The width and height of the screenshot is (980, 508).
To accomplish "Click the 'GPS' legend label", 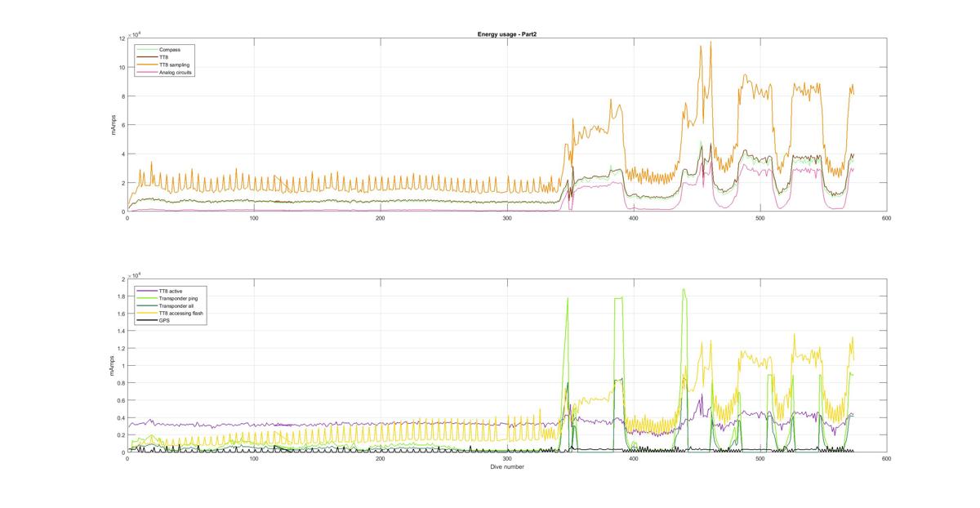I will click(165, 321).
